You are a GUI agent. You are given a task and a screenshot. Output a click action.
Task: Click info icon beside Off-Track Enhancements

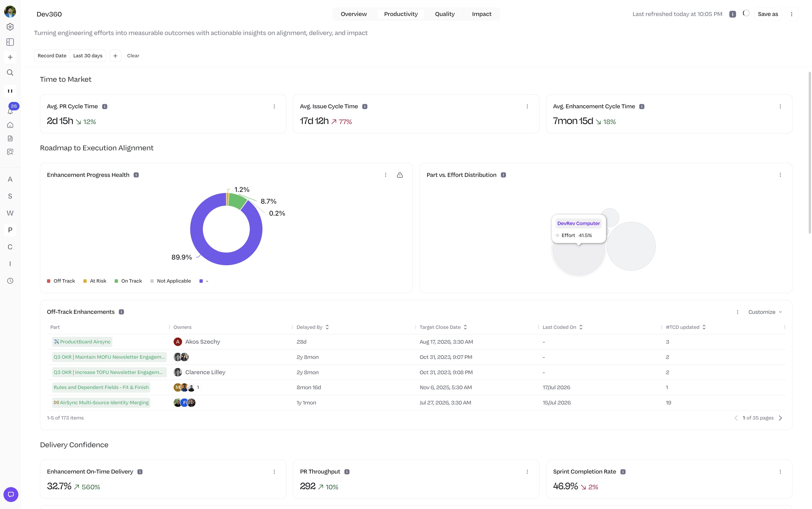(121, 312)
